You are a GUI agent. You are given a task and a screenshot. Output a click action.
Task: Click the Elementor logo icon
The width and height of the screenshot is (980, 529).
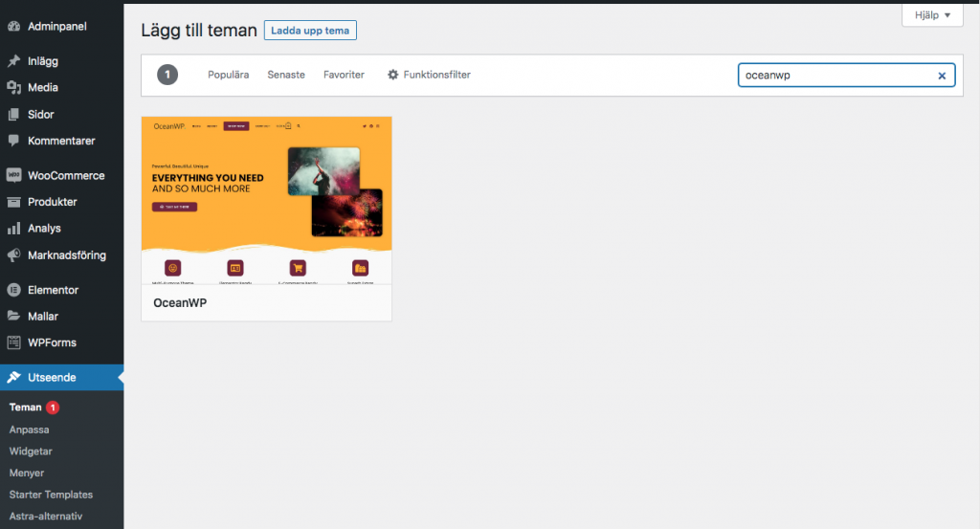pos(13,290)
